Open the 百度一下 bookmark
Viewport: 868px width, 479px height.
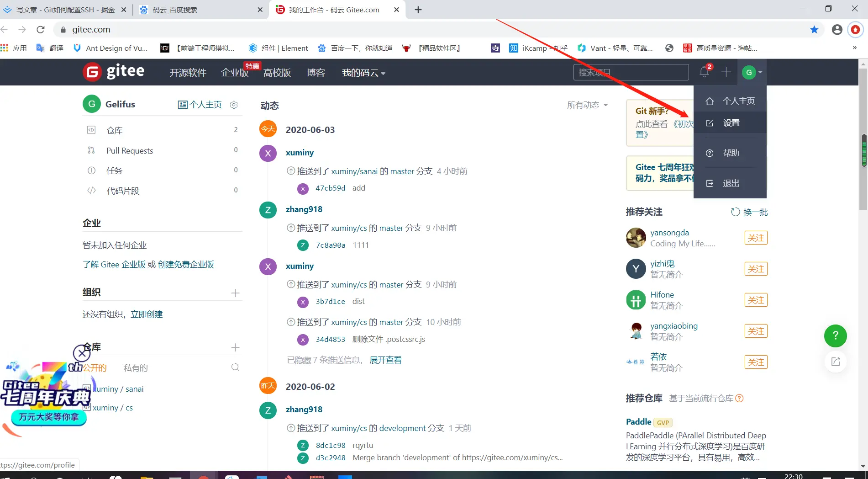[x=355, y=48]
